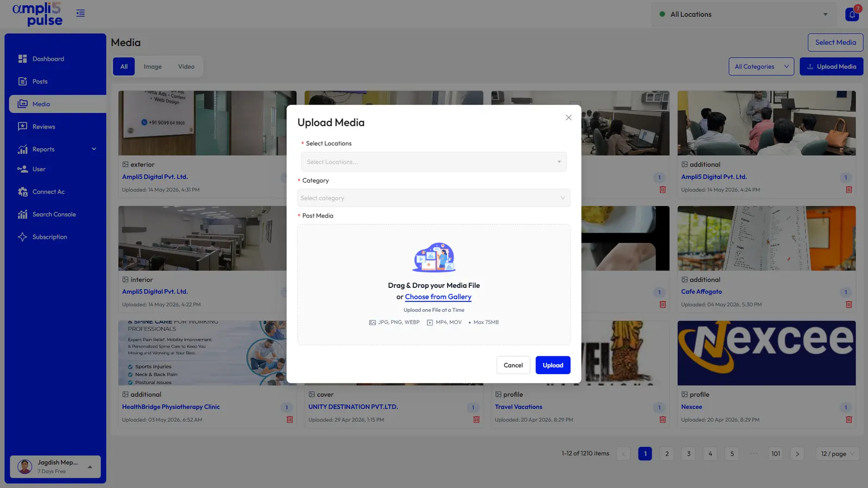
Task: Open Select Locations dropdown in dialog
Action: 434,162
